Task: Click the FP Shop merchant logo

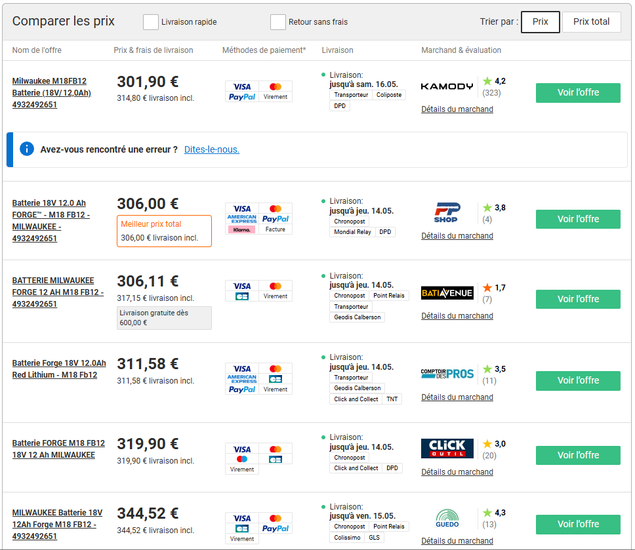Action: (x=447, y=213)
